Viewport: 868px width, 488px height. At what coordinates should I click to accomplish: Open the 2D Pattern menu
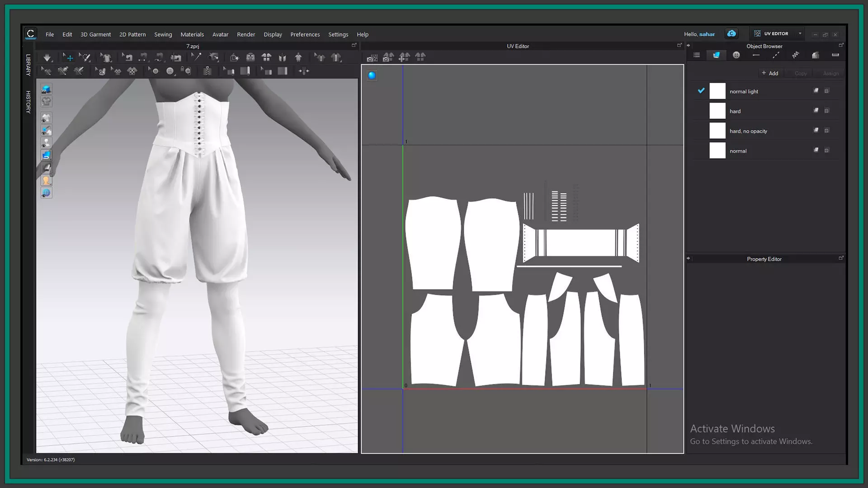(132, 34)
